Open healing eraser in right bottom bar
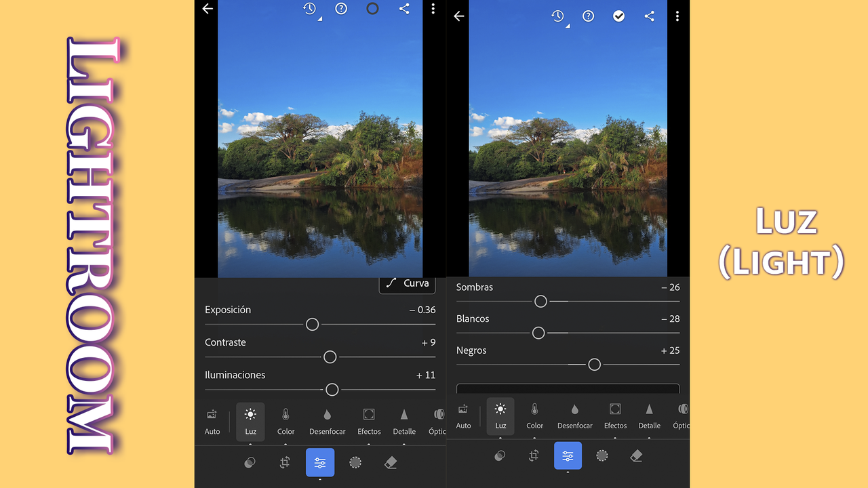Image resolution: width=868 pixels, height=488 pixels. click(636, 455)
